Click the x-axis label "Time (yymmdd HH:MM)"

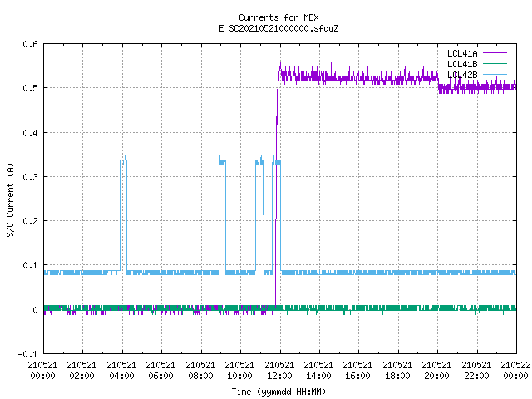[278, 392]
